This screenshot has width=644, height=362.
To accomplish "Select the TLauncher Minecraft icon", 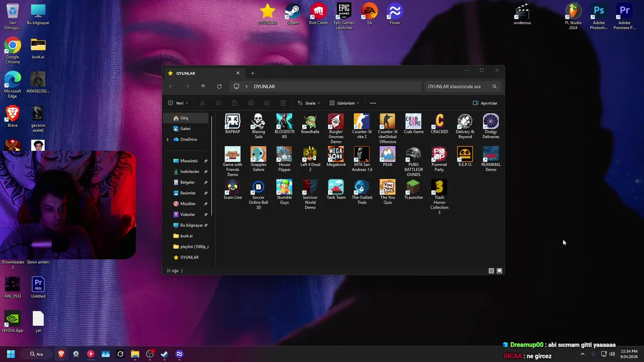I will [414, 189].
